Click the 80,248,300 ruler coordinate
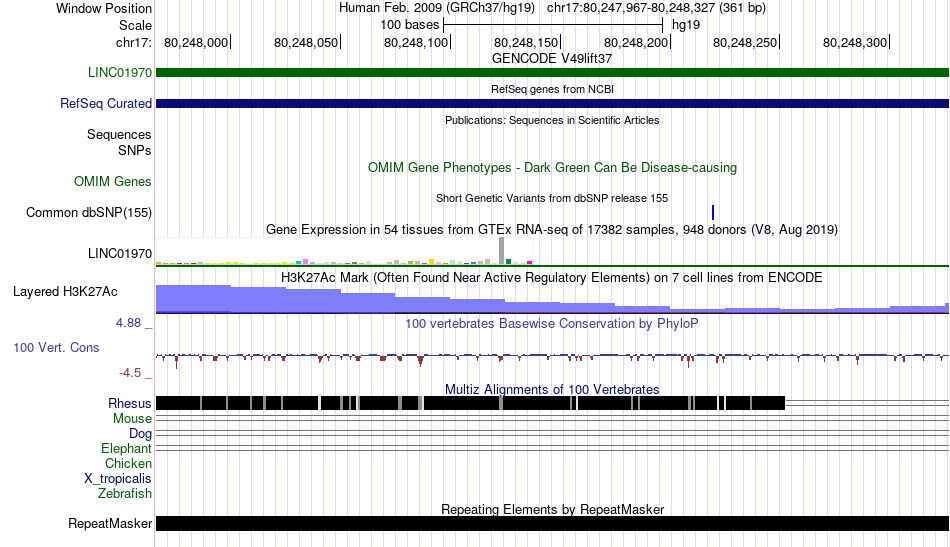This screenshot has height=547, width=950. coord(855,42)
